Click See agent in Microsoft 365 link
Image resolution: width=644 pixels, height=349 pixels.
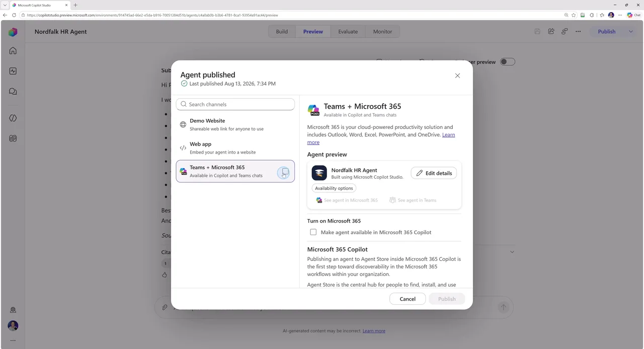347,200
